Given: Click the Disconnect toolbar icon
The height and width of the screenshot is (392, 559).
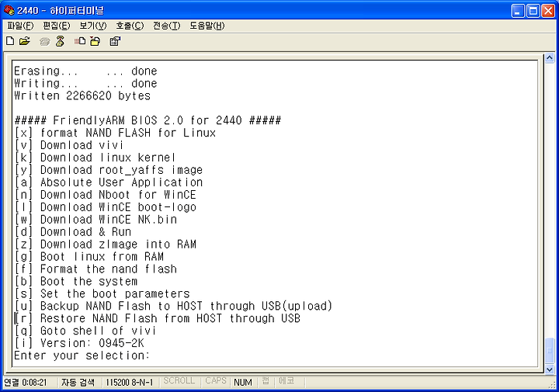Looking at the screenshot, I should click(61, 41).
